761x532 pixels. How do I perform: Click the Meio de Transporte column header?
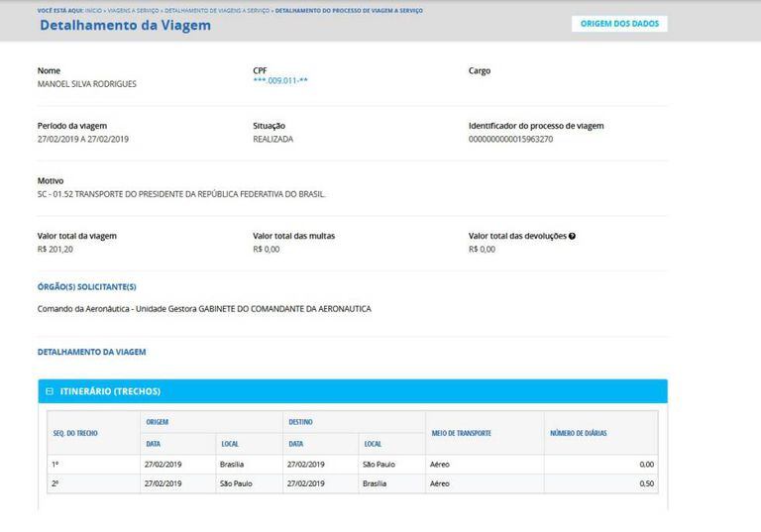tap(460, 433)
